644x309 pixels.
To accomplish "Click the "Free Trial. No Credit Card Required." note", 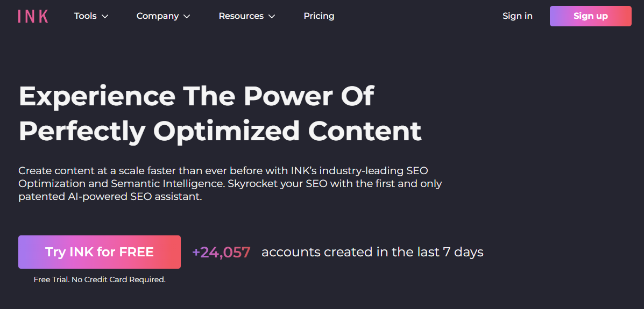I will [100, 279].
